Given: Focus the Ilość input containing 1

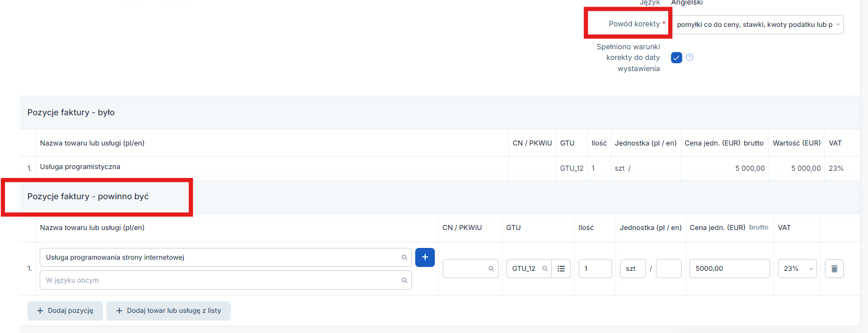Looking at the screenshot, I should (595, 269).
